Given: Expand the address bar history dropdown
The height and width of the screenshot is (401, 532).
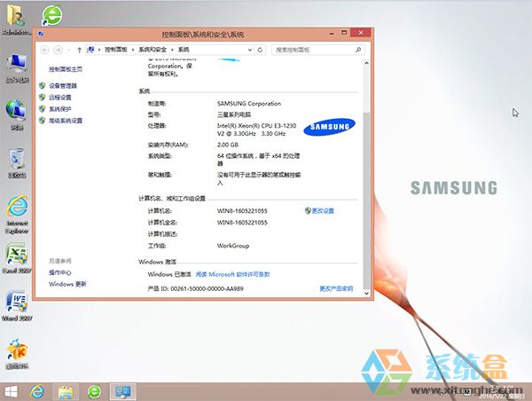Looking at the screenshot, I should pyautogui.click(x=250, y=50).
